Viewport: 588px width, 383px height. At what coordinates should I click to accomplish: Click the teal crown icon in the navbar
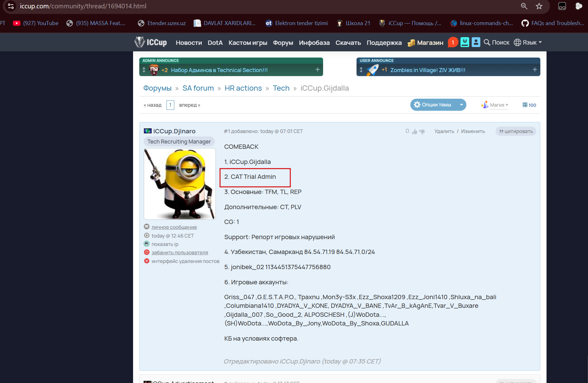[x=465, y=42]
